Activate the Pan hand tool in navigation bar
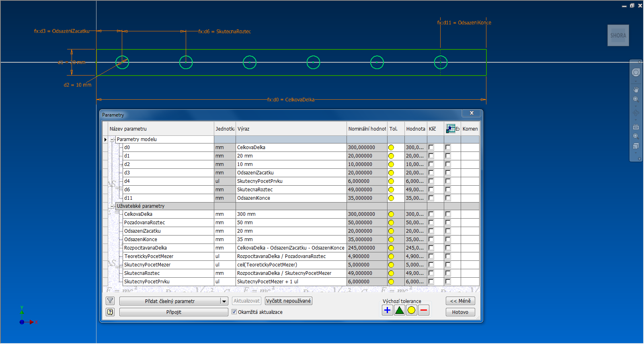644x344 pixels. 636,90
